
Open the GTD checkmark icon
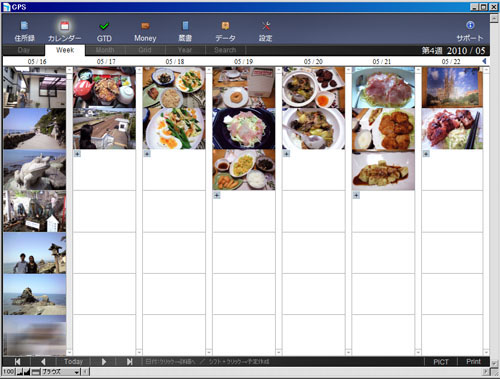click(104, 26)
